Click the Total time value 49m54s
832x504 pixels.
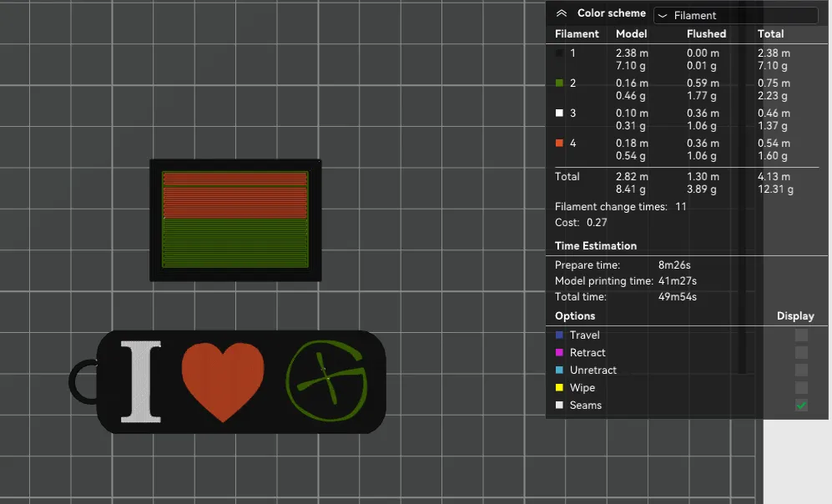678,296
